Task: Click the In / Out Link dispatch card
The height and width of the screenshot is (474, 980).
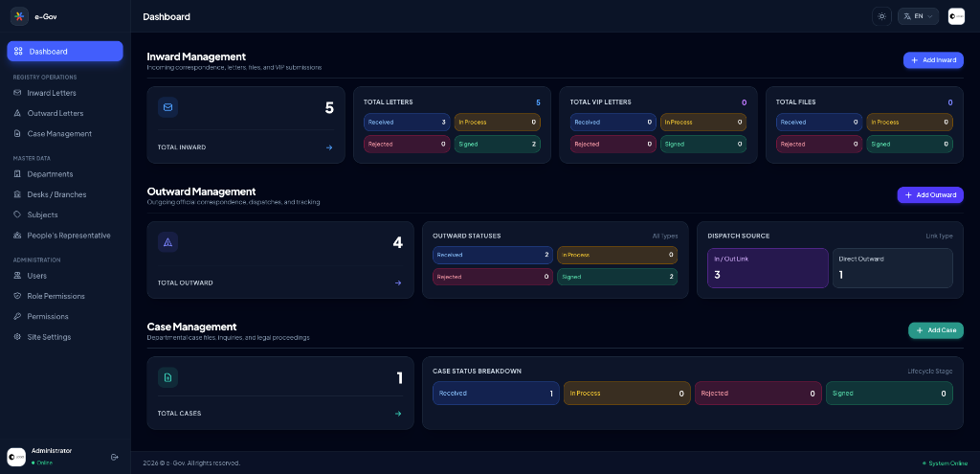Action: [768, 268]
